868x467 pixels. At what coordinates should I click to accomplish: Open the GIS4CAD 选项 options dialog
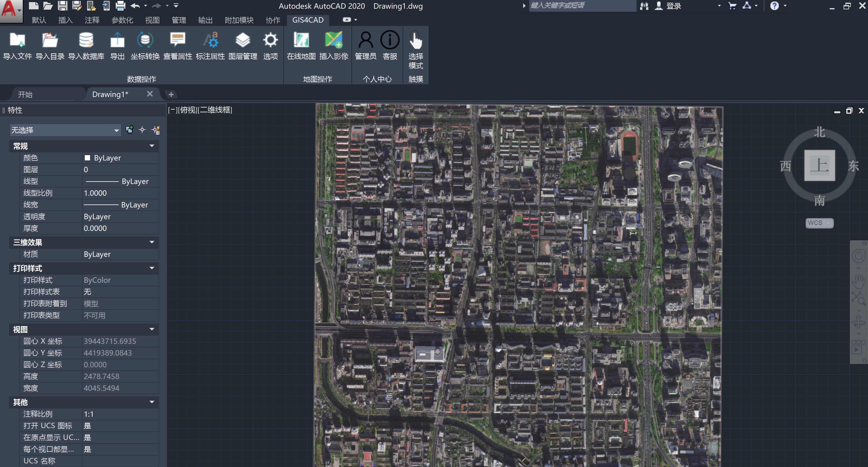point(270,45)
